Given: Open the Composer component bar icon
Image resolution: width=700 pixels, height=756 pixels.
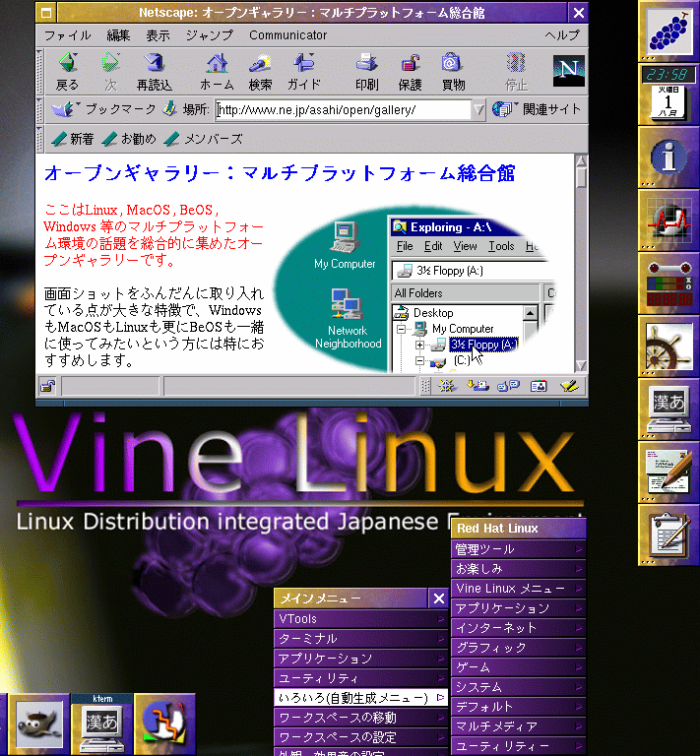Looking at the screenshot, I should (x=569, y=386).
